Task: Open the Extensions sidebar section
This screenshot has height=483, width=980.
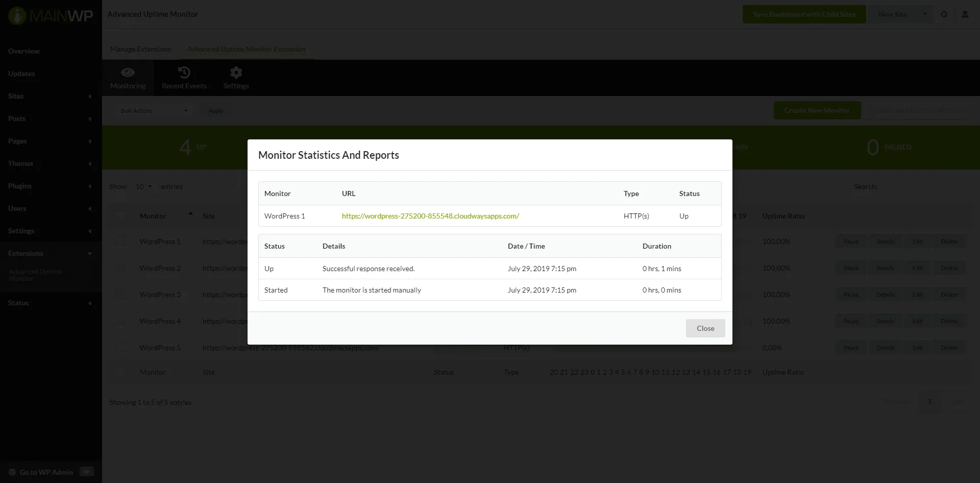Action: (25, 253)
